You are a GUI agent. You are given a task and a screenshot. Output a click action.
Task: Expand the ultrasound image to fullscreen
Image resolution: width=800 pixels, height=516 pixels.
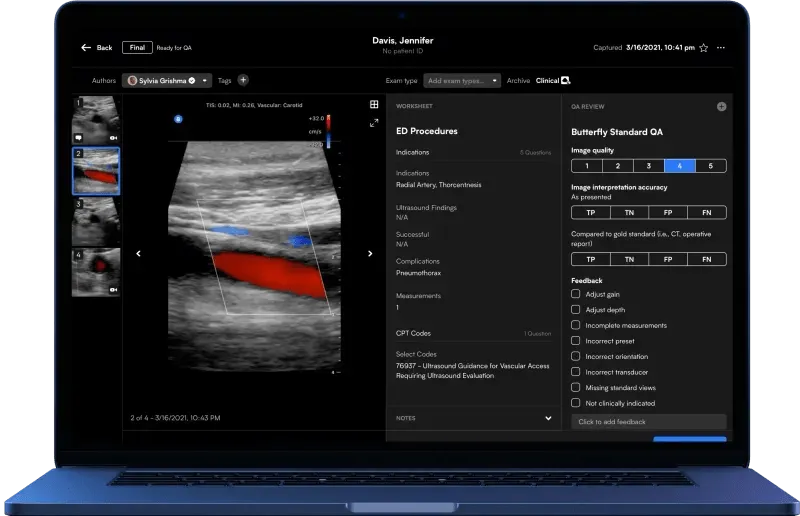[x=374, y=123]
